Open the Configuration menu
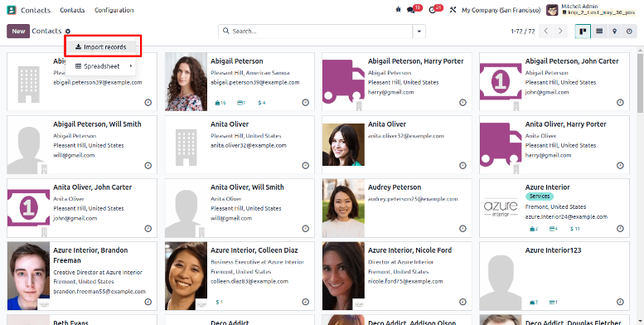644x325 pixels. [x=114, y=10]
